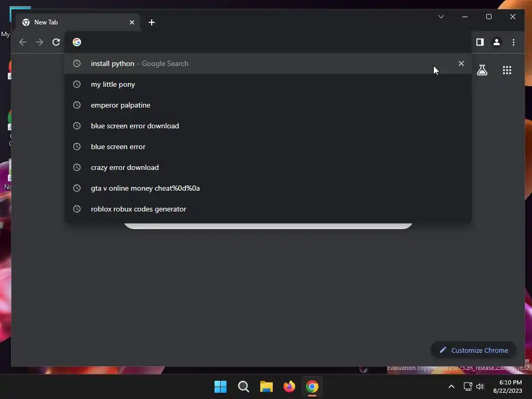Go back with the left arrow button
Screen dimensions: 532x399
point(23,42)
